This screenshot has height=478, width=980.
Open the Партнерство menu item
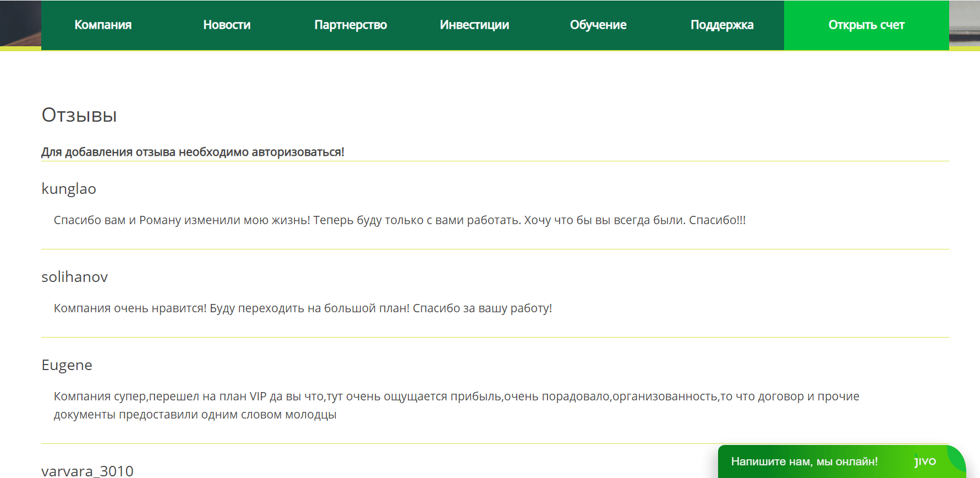351,25
